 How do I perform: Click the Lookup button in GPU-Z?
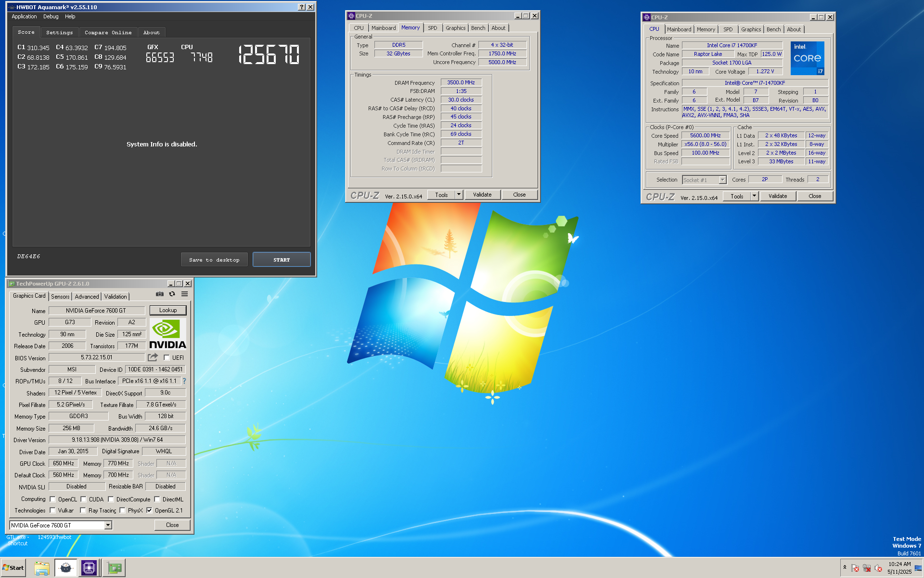168,310
